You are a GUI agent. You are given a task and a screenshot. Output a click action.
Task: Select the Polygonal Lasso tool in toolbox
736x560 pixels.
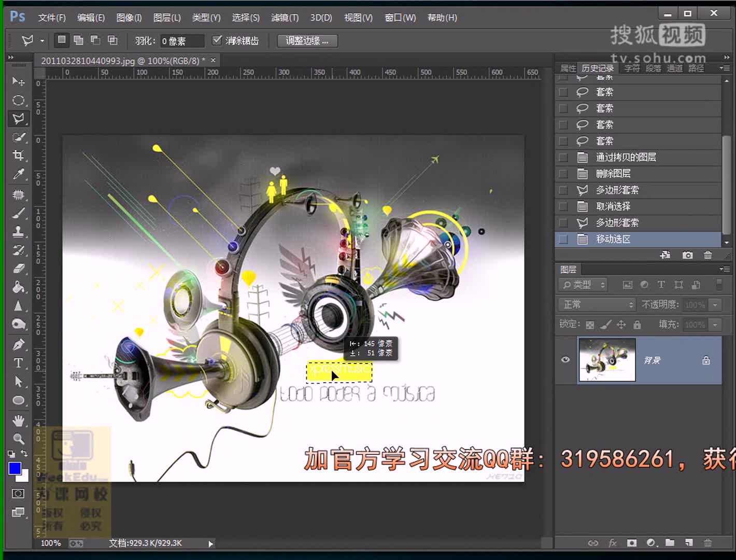point(19,119)
